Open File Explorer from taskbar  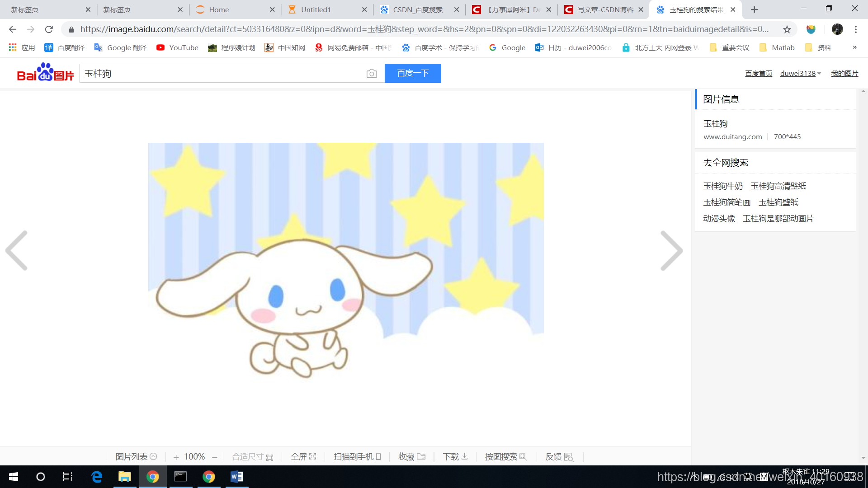point(125,477)
